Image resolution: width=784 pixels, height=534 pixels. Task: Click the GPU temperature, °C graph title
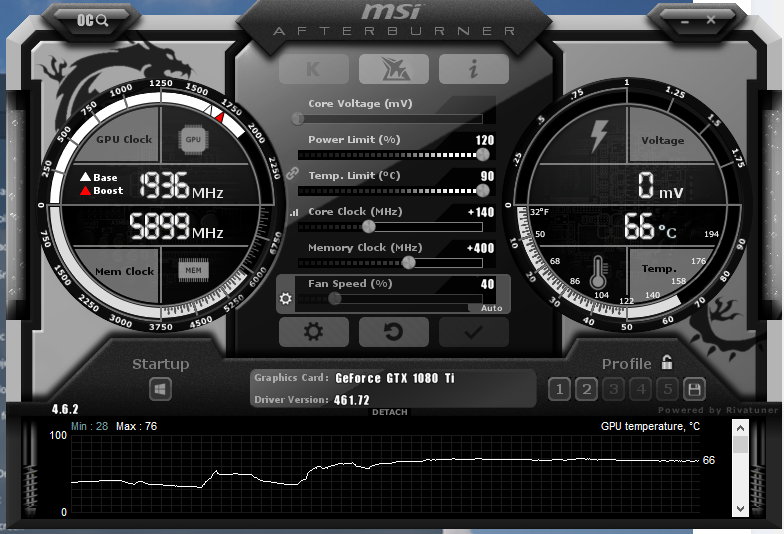tap(650, 426)
